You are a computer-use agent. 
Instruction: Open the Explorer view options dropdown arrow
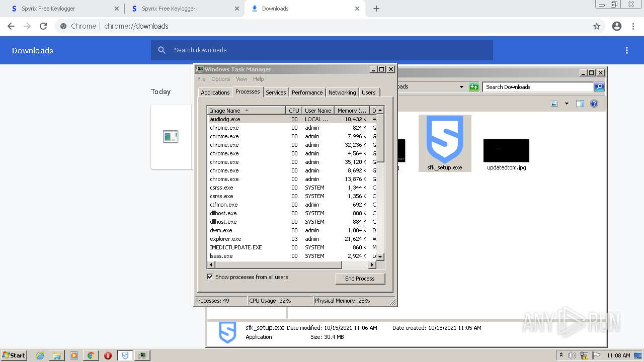567,104
